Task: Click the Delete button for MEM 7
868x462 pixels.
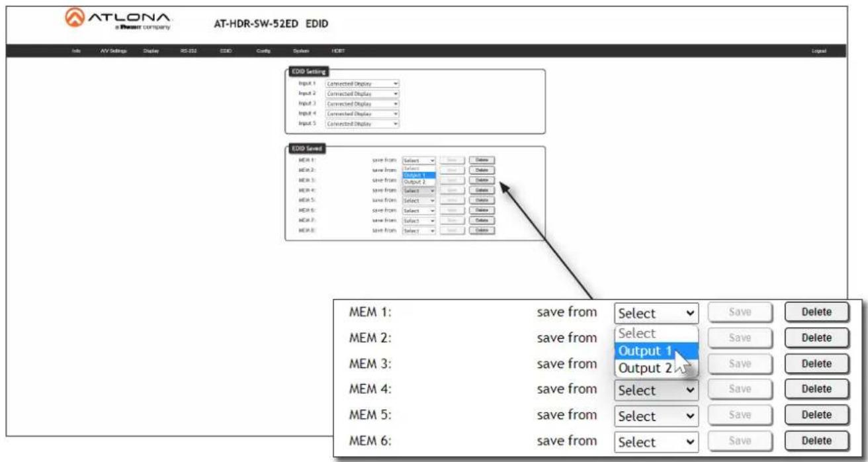Action: point(482,220)
